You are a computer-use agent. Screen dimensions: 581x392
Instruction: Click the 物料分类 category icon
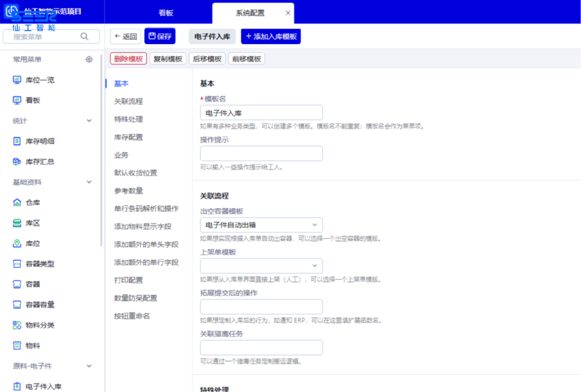[x=17, y=325]
